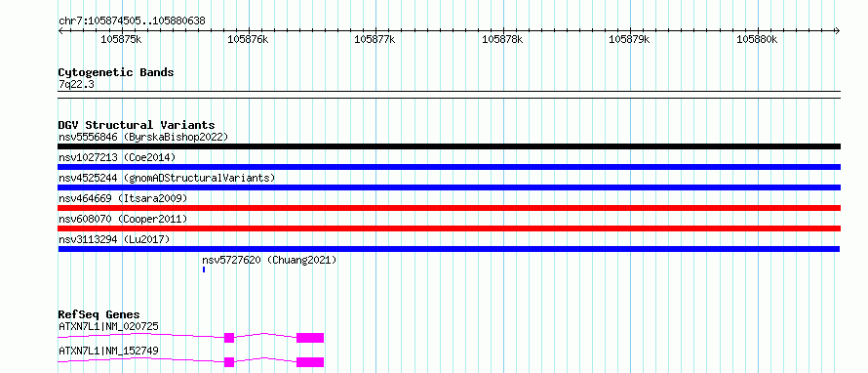Click the 105878k ruler tick label
868x373 pixels.
[502, 39]
